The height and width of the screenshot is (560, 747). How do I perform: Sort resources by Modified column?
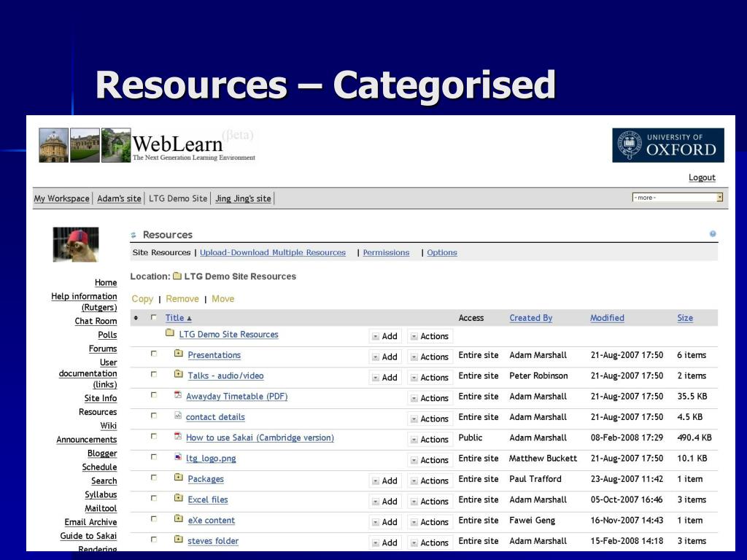coord(607,318)
